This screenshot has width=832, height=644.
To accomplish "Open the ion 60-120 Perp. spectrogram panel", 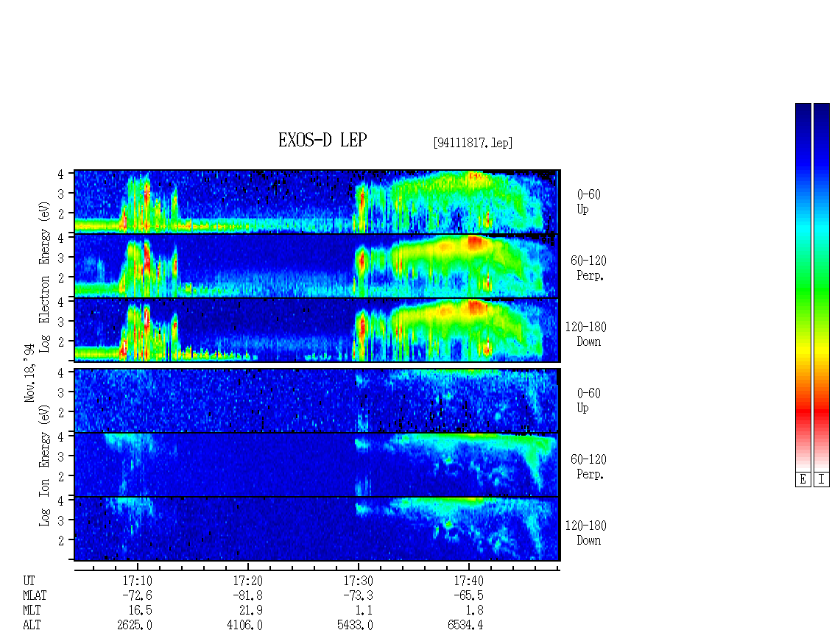I will 317,464.
